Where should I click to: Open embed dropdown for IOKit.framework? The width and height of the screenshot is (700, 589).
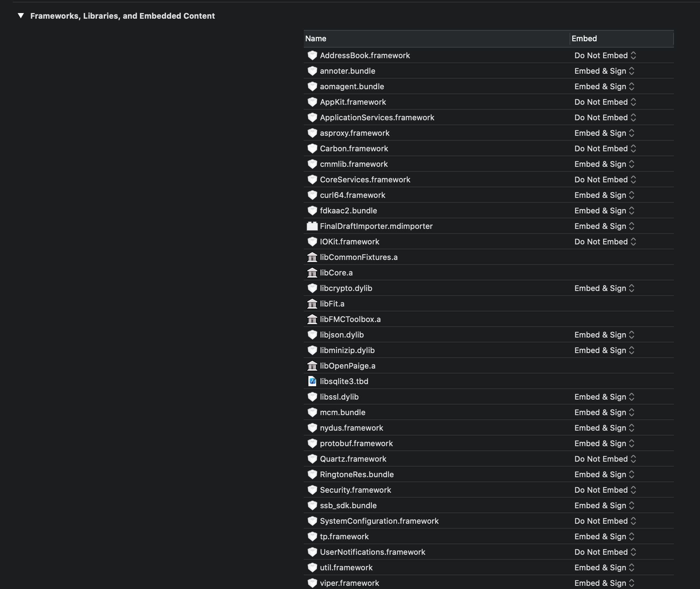[x=605, y=242]
